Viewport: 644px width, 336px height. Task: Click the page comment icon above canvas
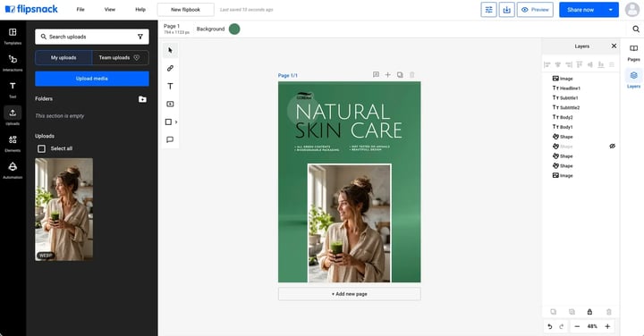[x=376, y=75]
